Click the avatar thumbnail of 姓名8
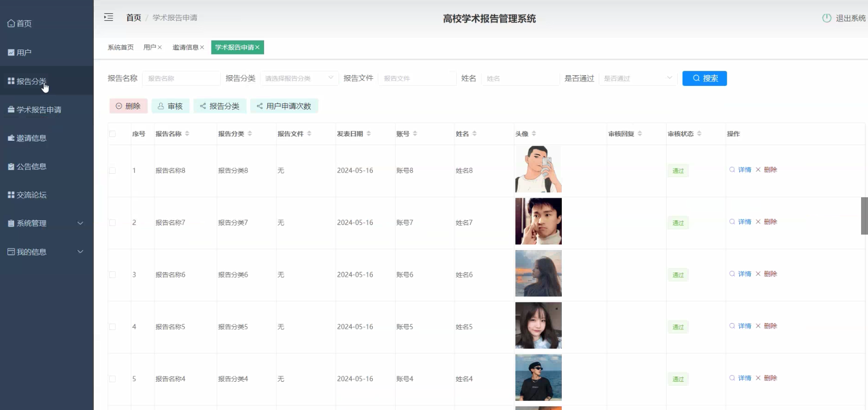 (538, 169)
